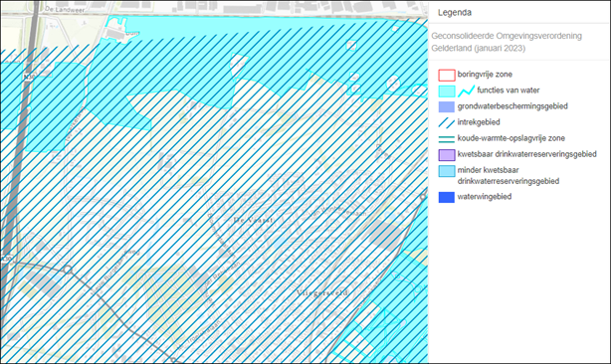The height and width of the screenshot is (364, 611).
Task: Click the intrekgebied hatched line symbol
Action: point(447,122)
